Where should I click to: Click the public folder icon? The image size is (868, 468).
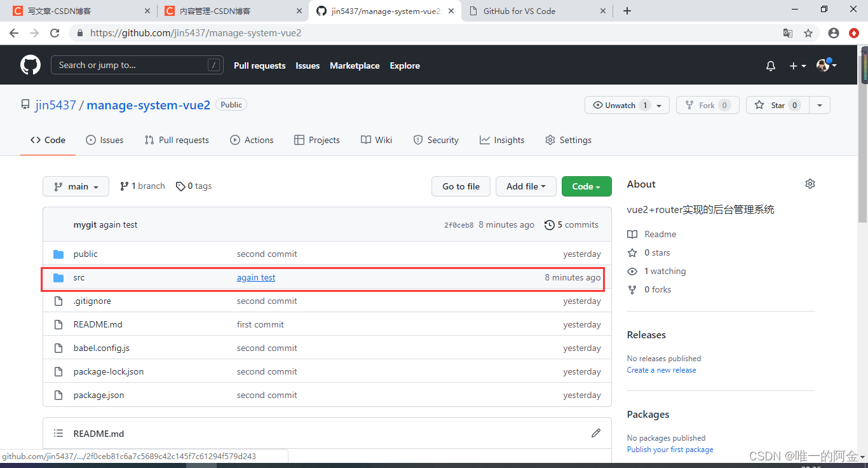point(58,254)
